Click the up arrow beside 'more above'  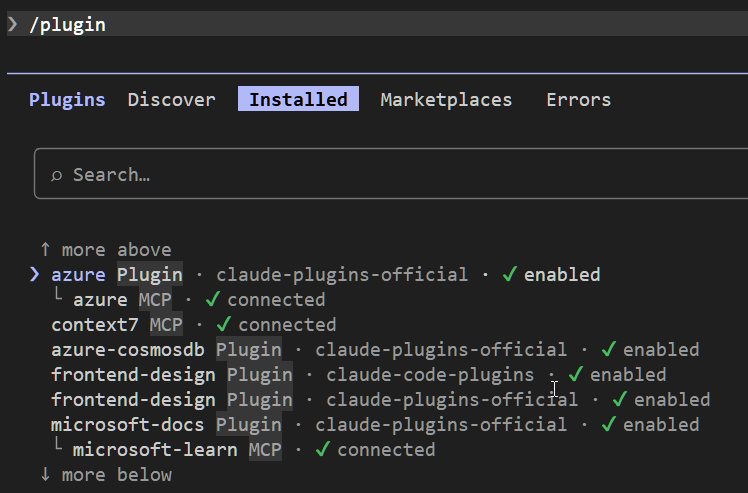tap(45, 249)
